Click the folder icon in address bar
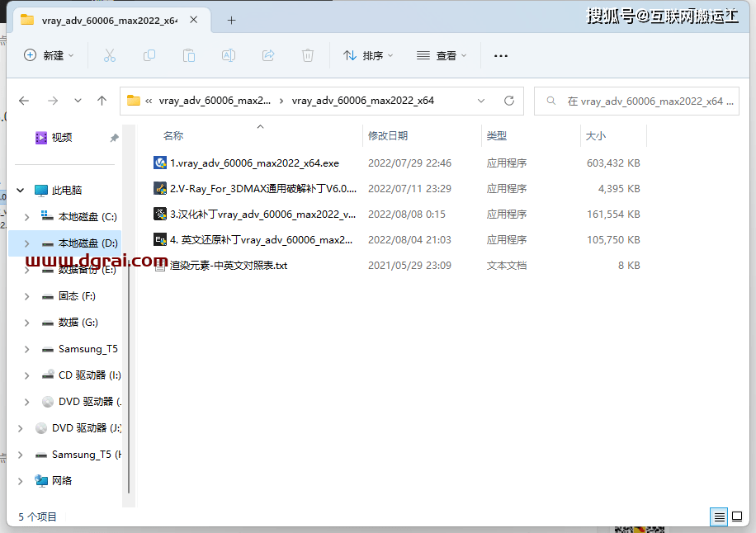 134,101
